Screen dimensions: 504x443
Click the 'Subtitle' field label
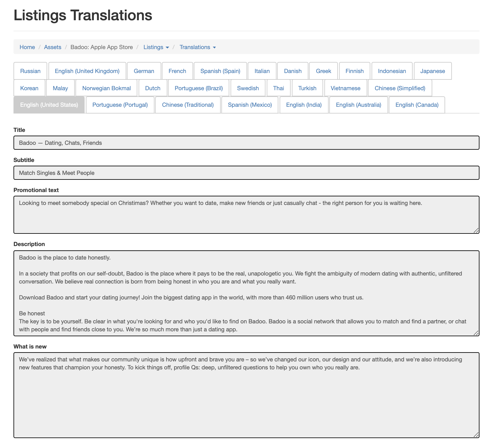point(24,160)
